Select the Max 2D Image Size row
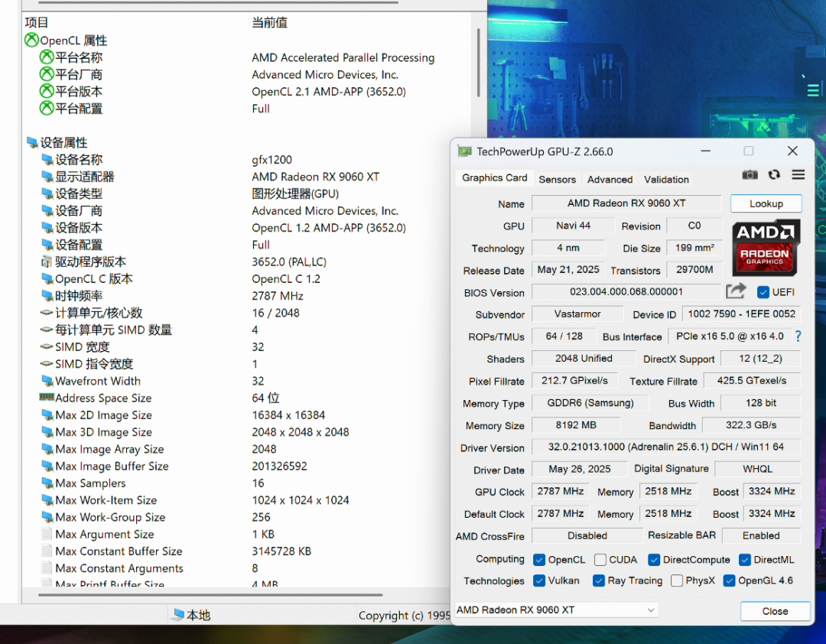 click(248, 415)
